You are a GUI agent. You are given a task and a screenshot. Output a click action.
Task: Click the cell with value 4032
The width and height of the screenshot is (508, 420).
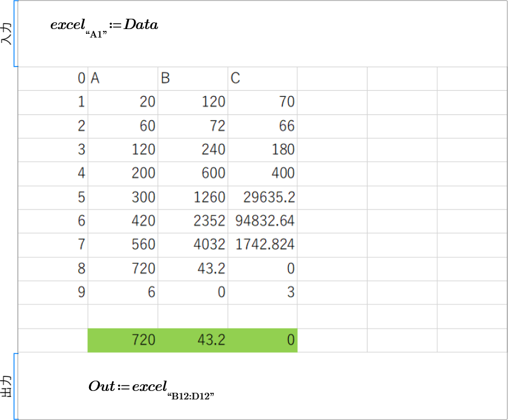[x=193, y=244]
